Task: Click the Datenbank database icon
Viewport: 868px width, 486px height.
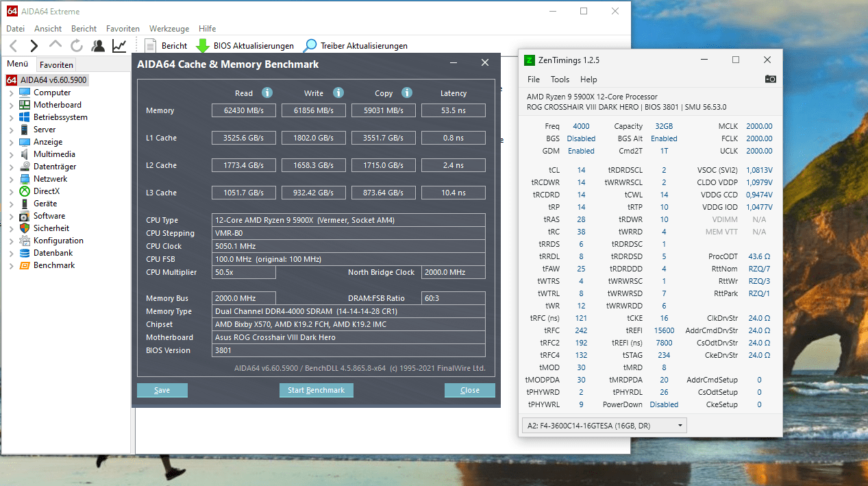Action: pos(25,253)
